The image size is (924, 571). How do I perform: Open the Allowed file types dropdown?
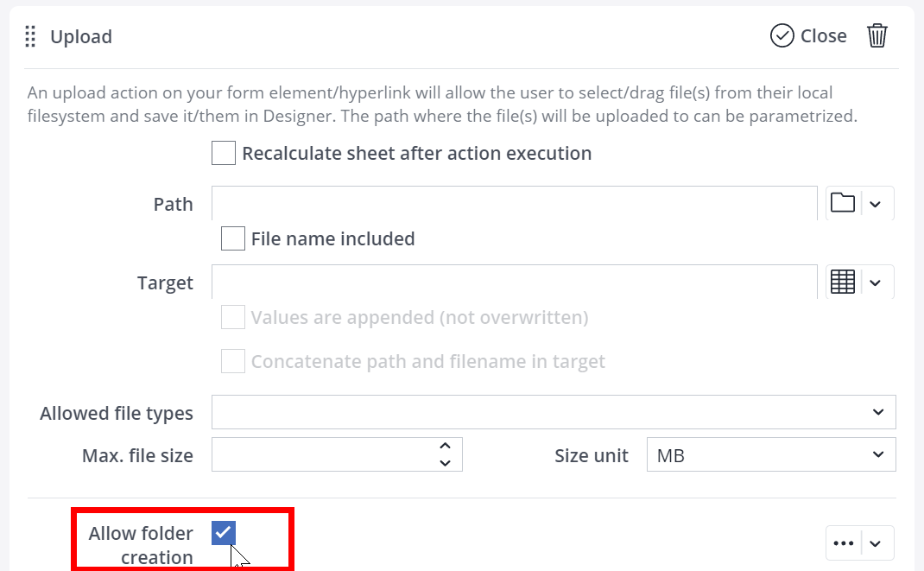[554, 412]
